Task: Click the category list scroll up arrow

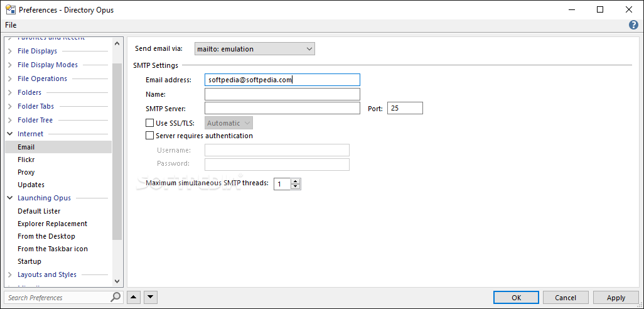Action: click(x=117, y=43)
